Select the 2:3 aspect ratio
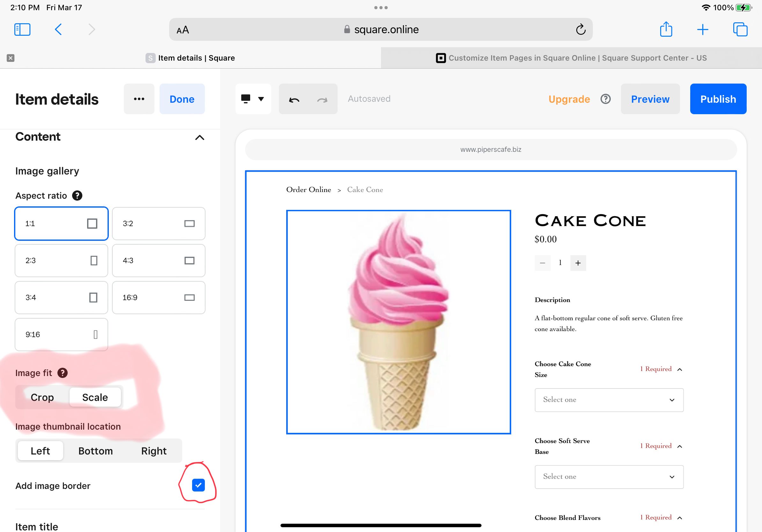This screenshot has height=532, width=762. pyautogui.click(x=61, y=261)
